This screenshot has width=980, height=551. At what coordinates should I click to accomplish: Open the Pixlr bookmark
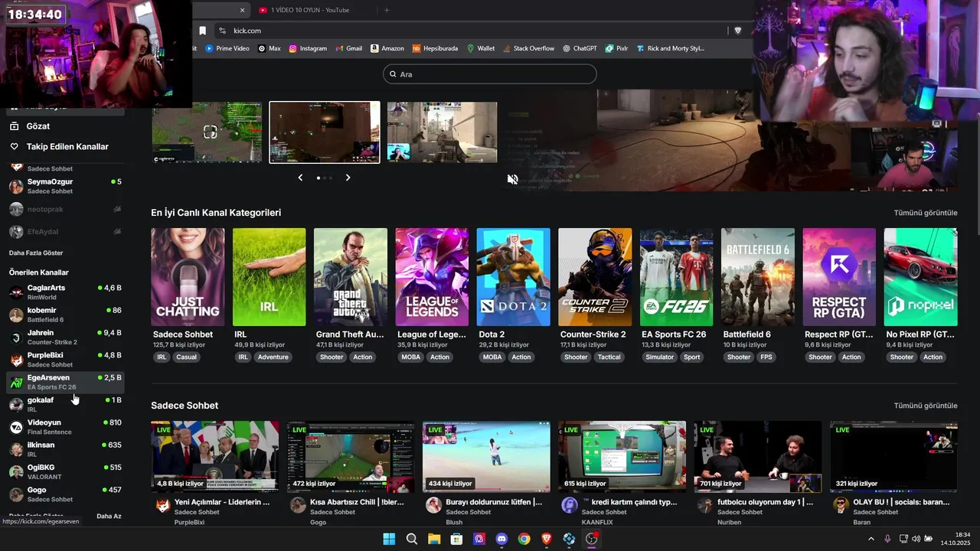[x=616, y=48]
